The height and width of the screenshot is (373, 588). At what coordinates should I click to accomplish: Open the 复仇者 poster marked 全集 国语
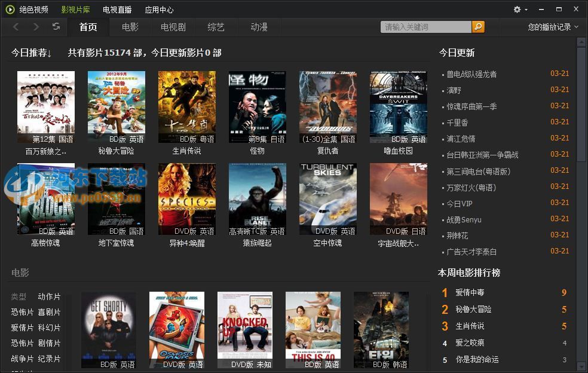[327, 106]
